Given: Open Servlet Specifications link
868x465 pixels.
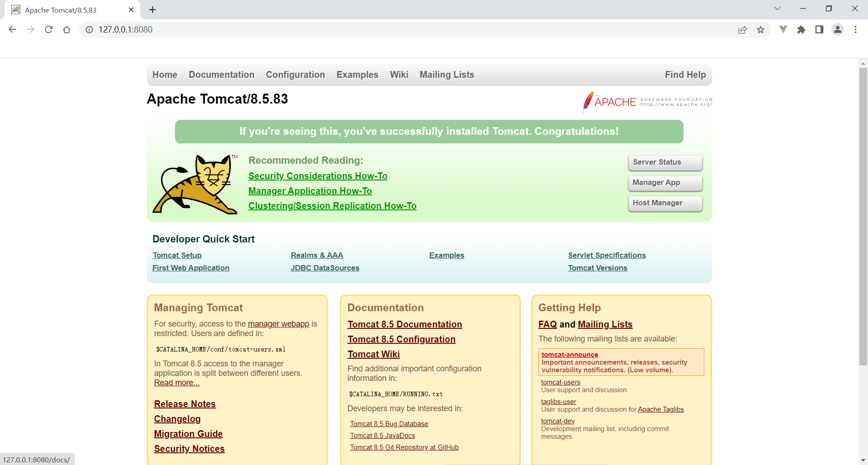Looking at the screenshot, I should coord(607,255).
